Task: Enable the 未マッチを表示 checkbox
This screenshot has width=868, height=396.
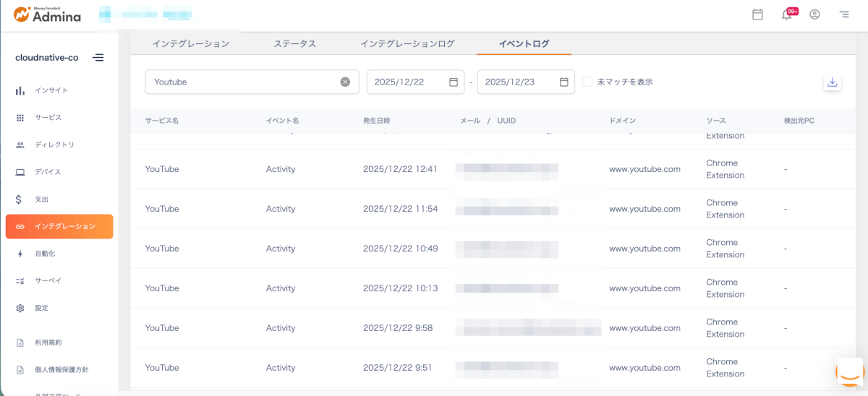Action: point(587,82)
